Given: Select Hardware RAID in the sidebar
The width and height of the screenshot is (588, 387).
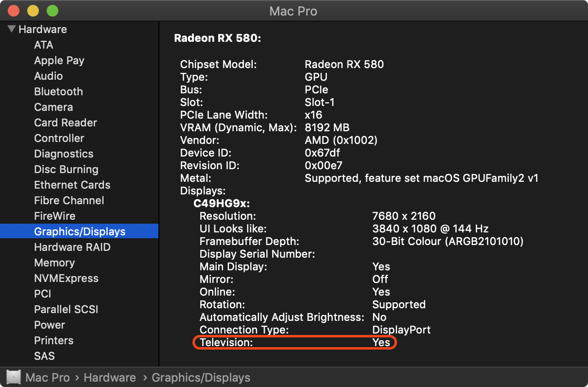Looking at the screenshot, I should click(x=72, y=247).
